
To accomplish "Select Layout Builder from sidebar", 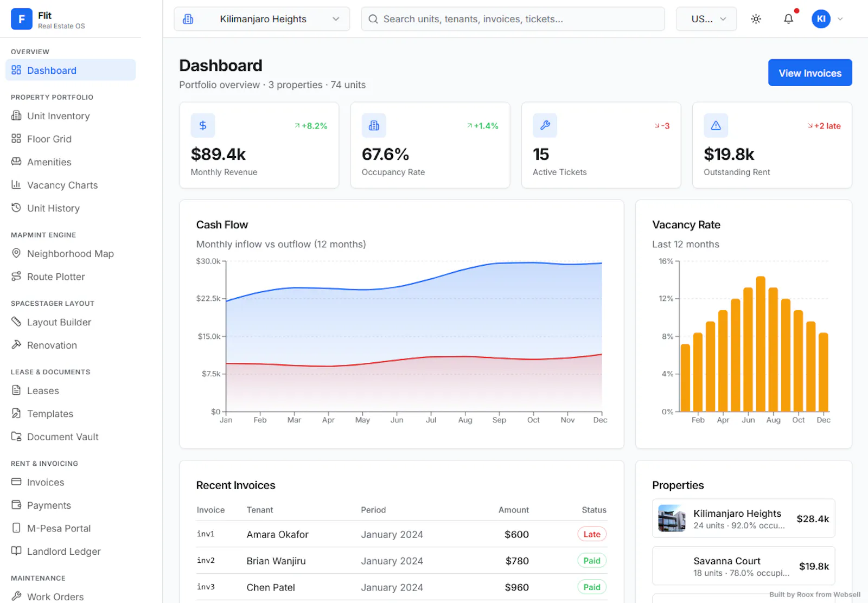I will coord(71,322).
